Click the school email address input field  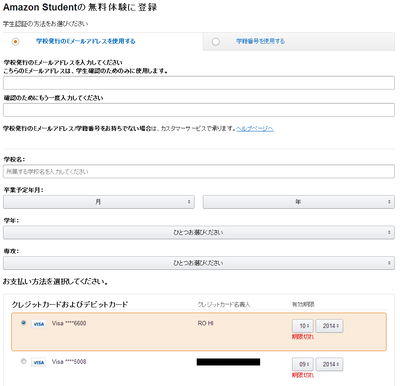tap(199, 83)
